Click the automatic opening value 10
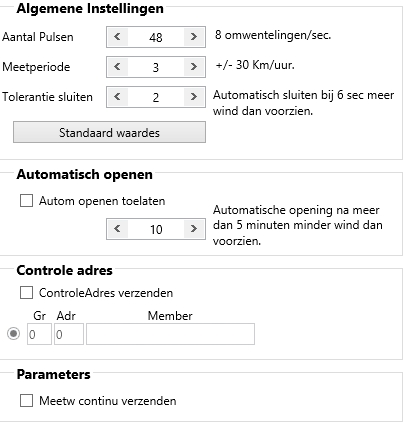 coord(156,229)
